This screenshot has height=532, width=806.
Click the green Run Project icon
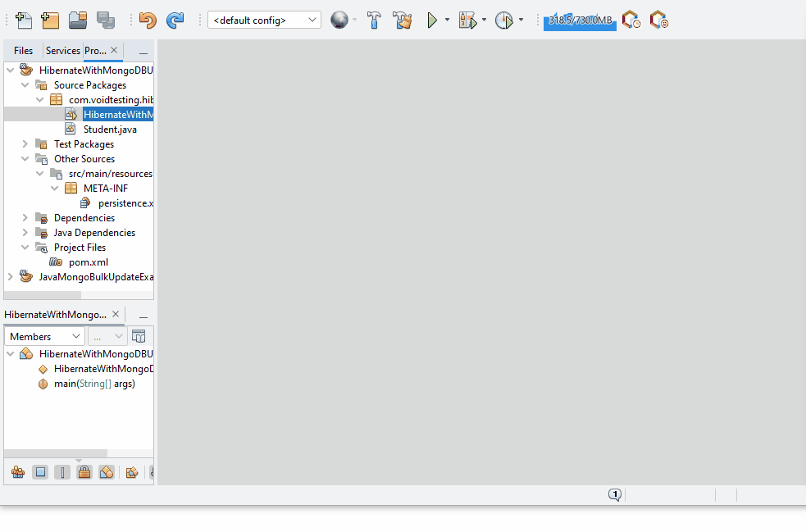point(432,20)
